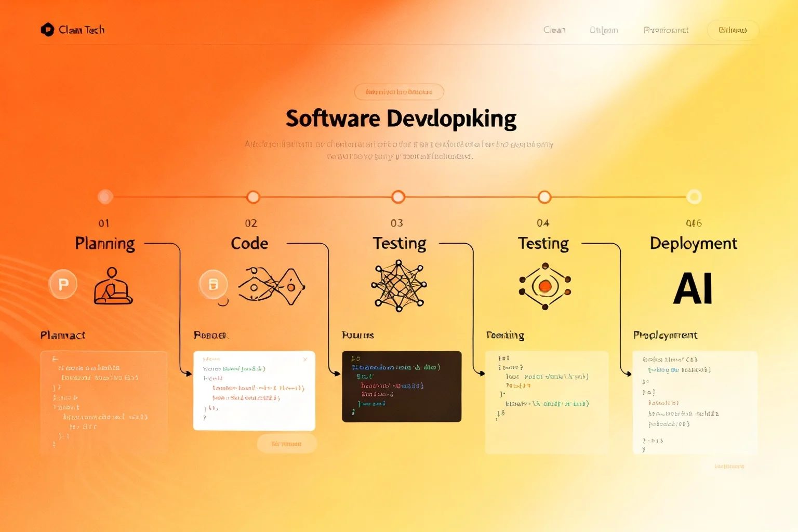The image size is (798, 532).
Task: Close the white code card with X
Action: [x=305, y=359]
